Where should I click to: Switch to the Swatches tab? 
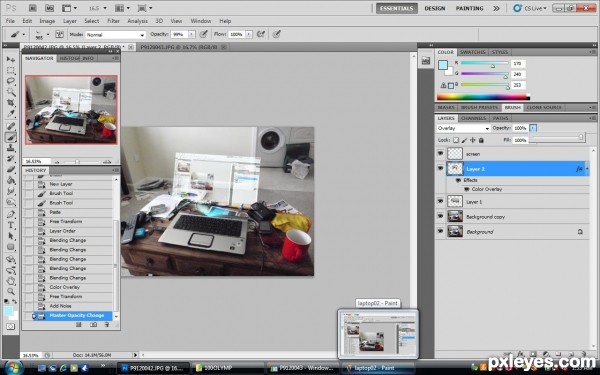click(473, 52)
